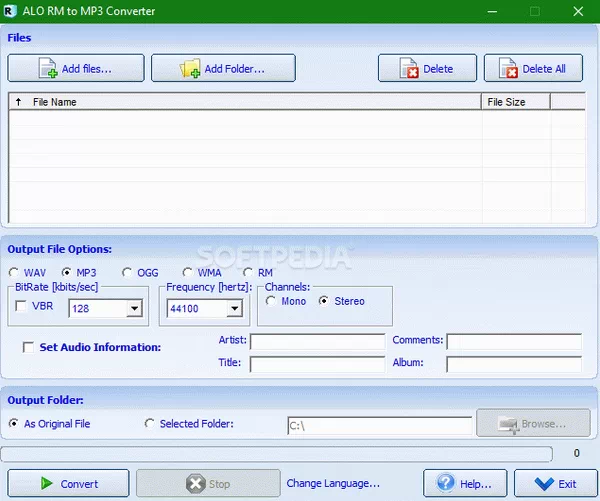Click the Add Folder button
The width and height of the screenshot is (600, 501).
click(223, 69)
